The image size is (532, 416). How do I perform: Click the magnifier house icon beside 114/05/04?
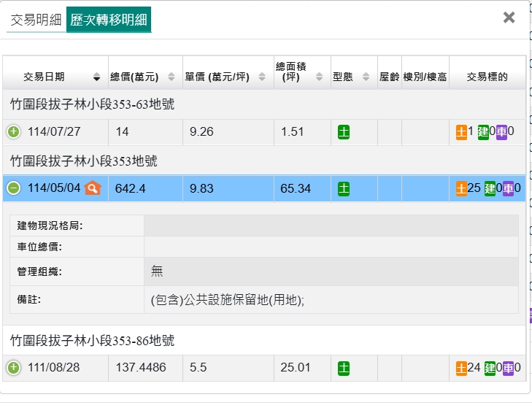93,188
